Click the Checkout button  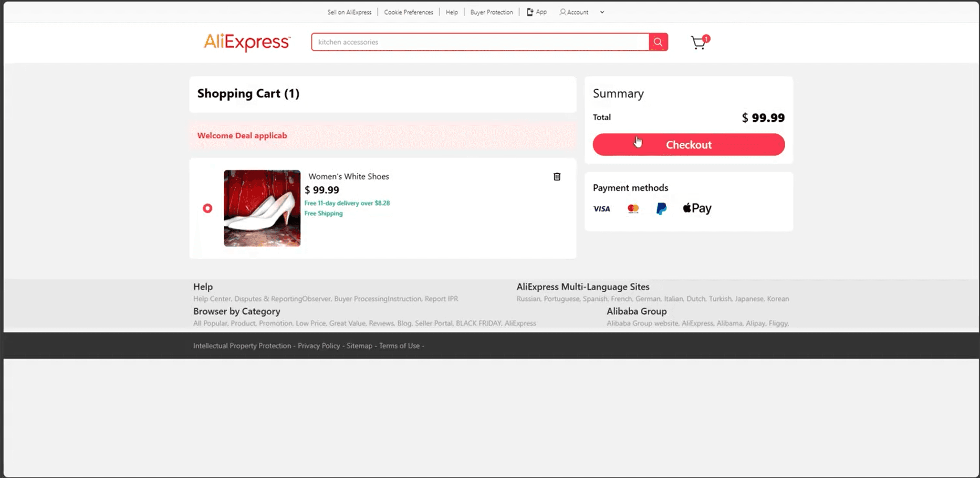pyautogui.click(x=689, y=144)
